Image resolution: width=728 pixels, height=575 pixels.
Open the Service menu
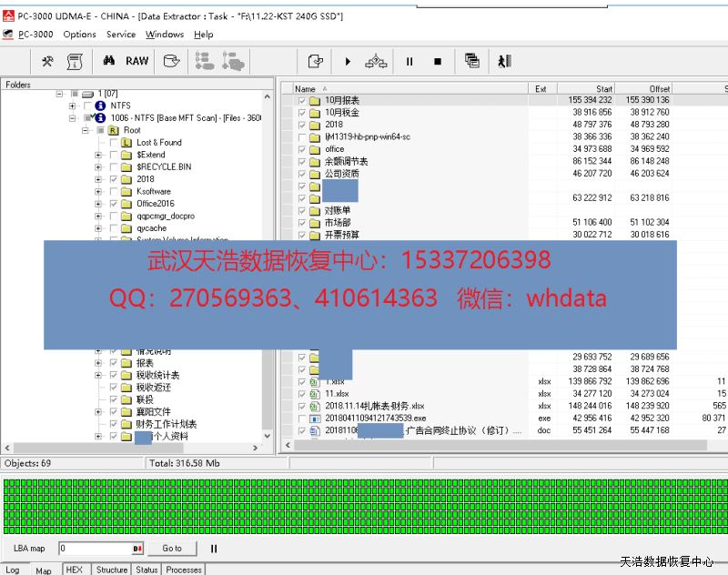click(120, 35)
